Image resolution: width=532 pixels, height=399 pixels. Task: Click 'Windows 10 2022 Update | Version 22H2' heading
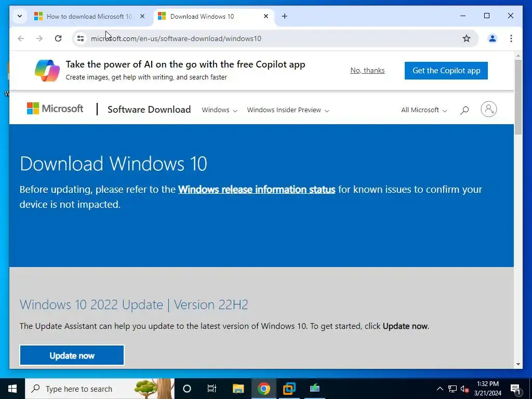(x=134, y=304)
